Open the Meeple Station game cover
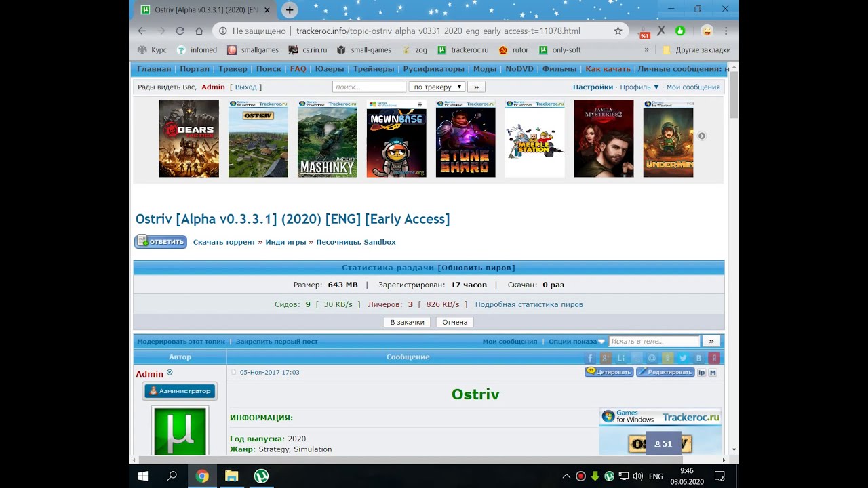Image resolution: width=868 pixels, height=488 pixels. click(534, 138)
